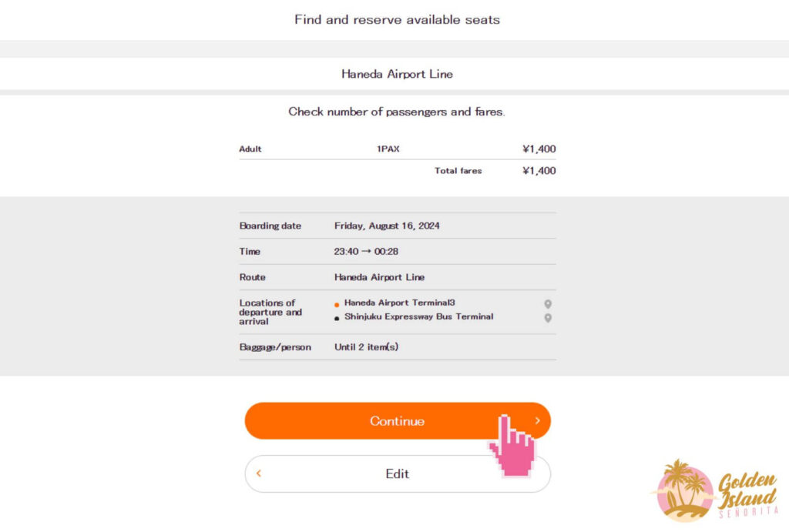The height and width of the screenshot is (532, 789).
Task: Click Route value Haneda Airport Line
Action: (x=379, y=277)
